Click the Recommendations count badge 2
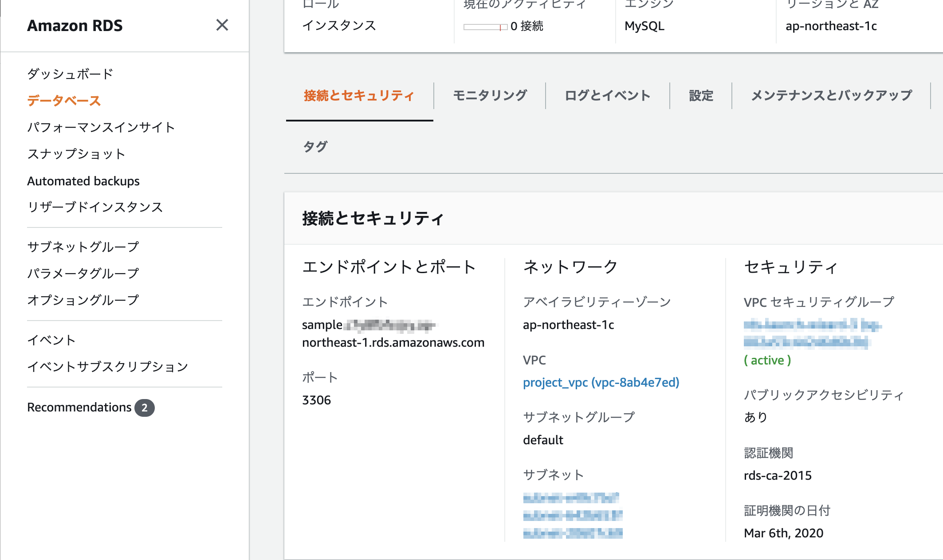This screenshot has width=943, height=560. pyautogui.click(x=145, y=408)
